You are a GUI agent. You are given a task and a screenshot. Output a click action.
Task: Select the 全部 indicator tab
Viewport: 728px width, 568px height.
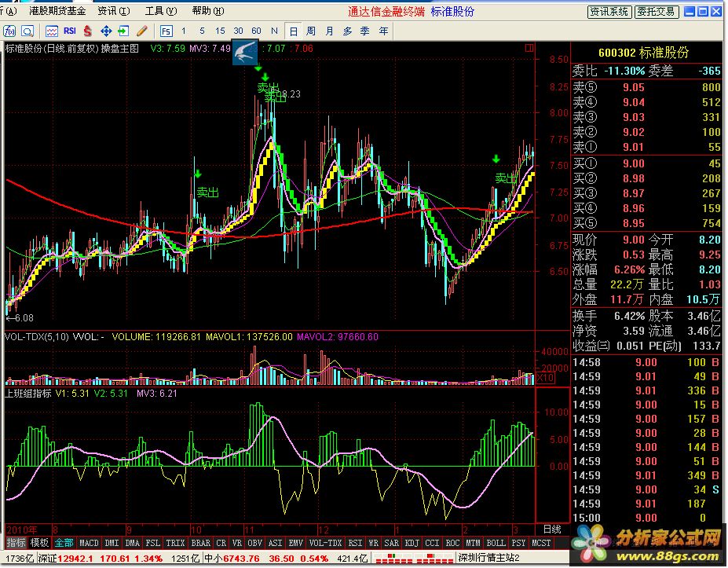[64, 542]
